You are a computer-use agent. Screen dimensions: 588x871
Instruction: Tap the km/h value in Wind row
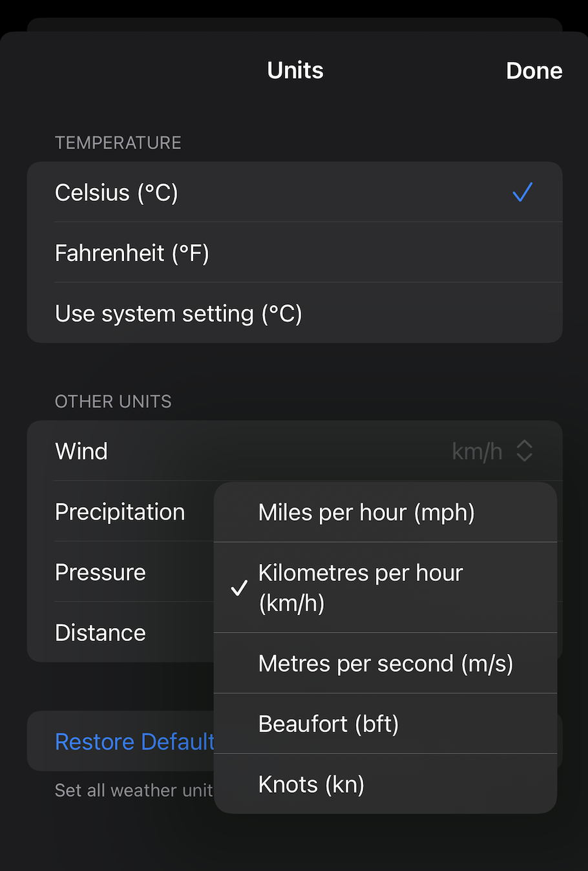click(x=477, y=451)
